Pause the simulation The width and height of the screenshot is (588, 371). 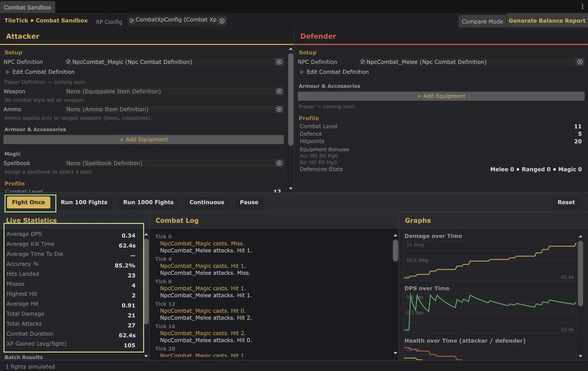pos(249,202)
